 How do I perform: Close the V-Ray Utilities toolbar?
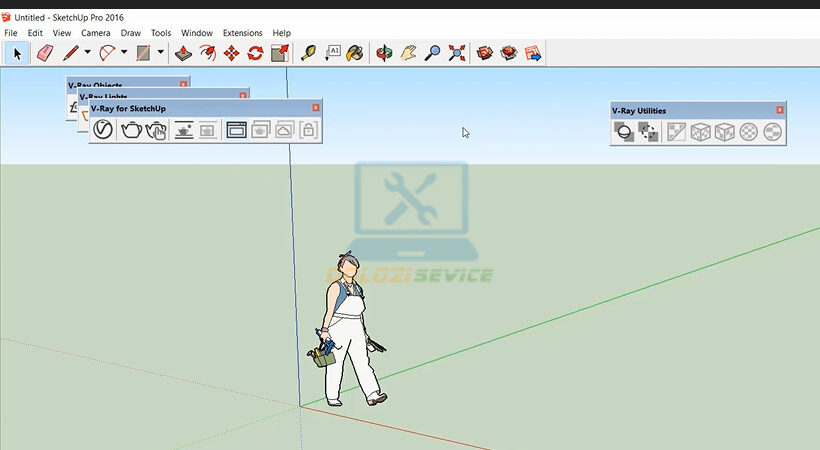780,110
